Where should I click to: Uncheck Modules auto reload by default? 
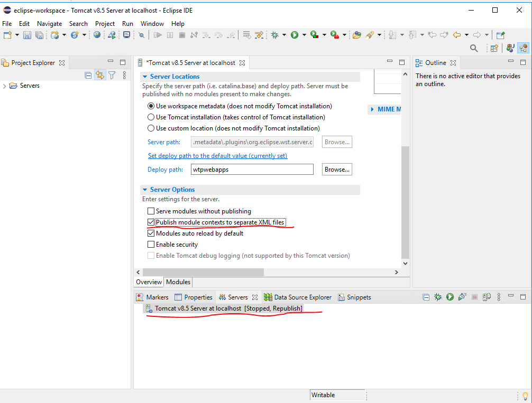click(x=151, y=233)
